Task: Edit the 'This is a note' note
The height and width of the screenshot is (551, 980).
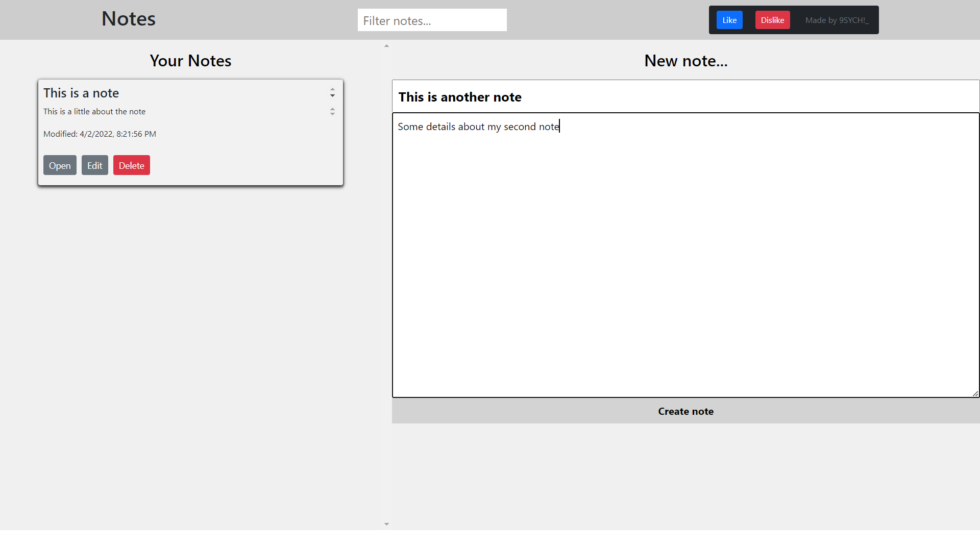Action: (x=95, y=165)
